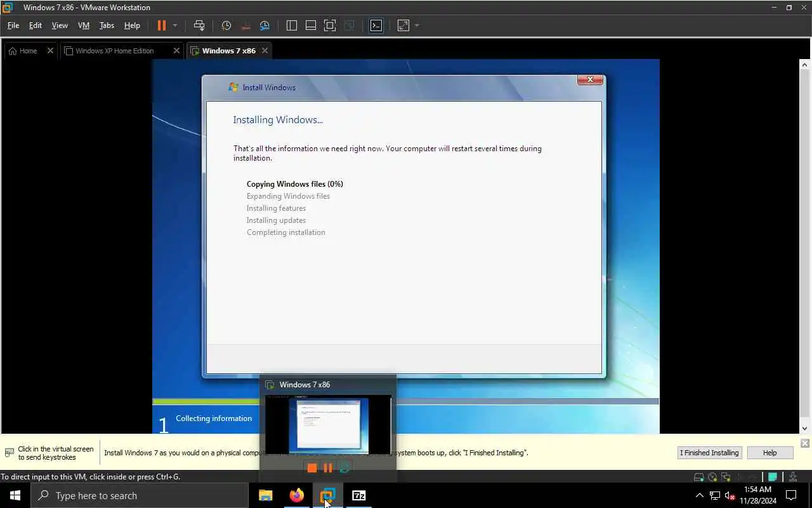Dismiss the yellow installation hint bar
Screen dimensions: 812x508
pyautogui.click(x=804, y=443)
